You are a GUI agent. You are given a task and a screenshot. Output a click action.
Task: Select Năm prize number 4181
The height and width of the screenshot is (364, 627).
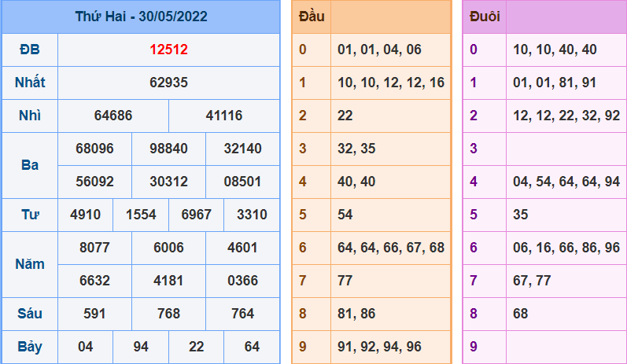168,281
